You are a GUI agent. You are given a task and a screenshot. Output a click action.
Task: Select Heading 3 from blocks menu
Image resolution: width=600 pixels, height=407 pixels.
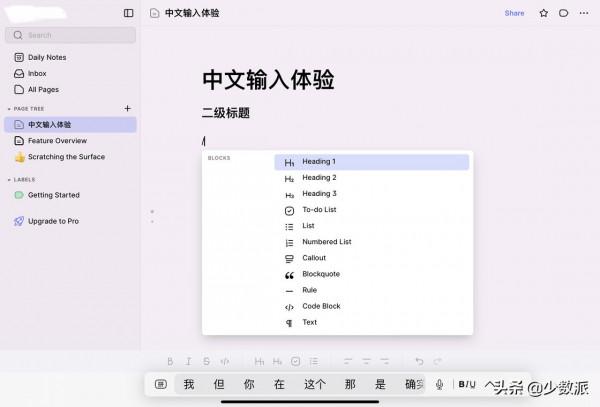tap(372, 194)
